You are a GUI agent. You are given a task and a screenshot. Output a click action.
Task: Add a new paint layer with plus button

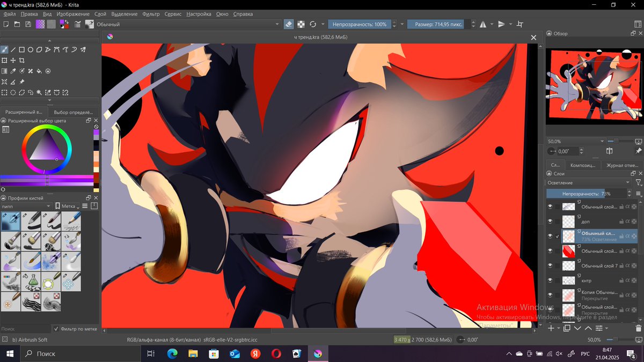(551, 328)
